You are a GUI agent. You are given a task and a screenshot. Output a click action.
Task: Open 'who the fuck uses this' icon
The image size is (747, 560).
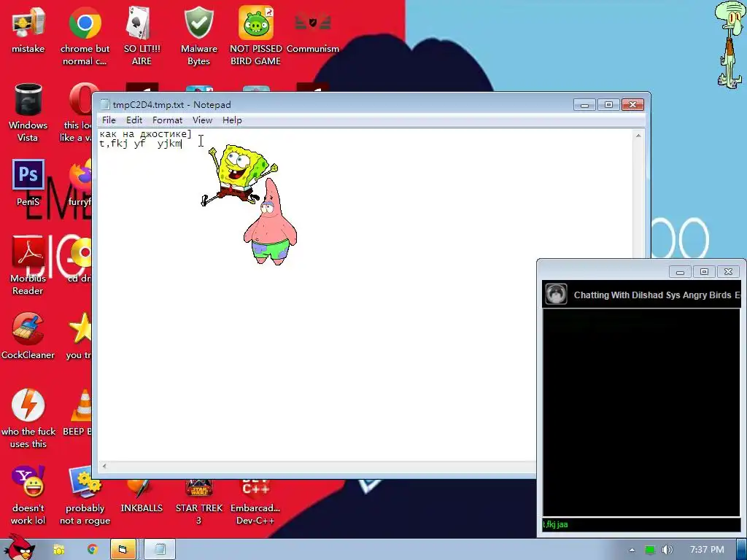pyautogui.click(x=28, y=419)
